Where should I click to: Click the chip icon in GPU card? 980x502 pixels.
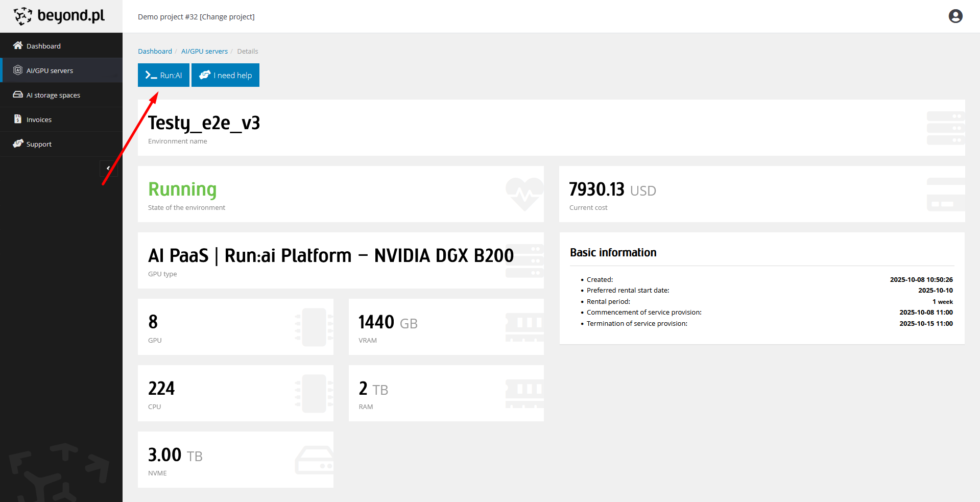click(x=314, y=327)
